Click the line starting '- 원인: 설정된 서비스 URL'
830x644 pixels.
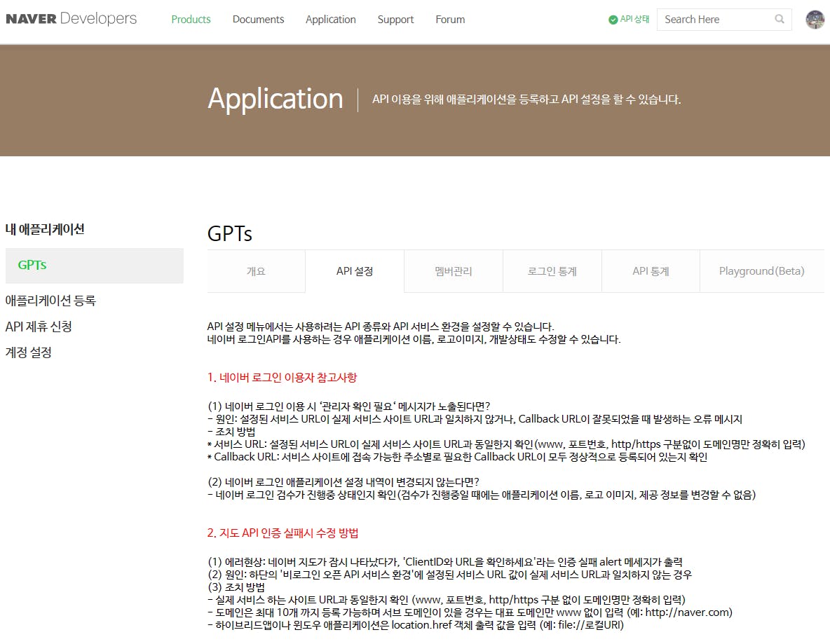coord(475,419)
